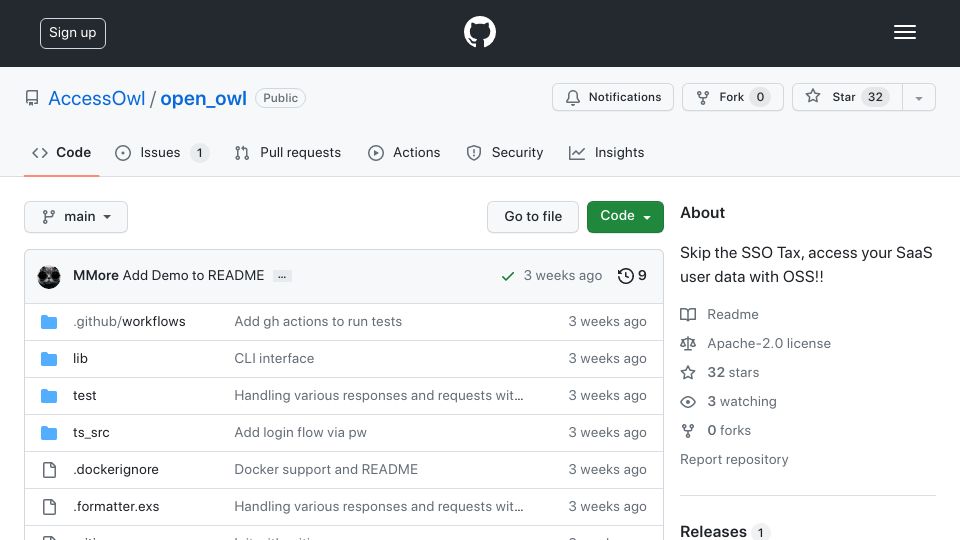Click the license scale icon
The width and height of the screenshot is (960, 540).
click(x=688, y=343)
